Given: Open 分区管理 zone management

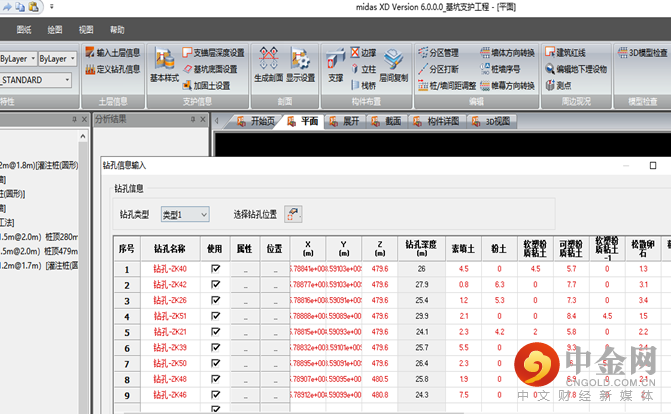Looking at the screenshot, I should [438, 53].
